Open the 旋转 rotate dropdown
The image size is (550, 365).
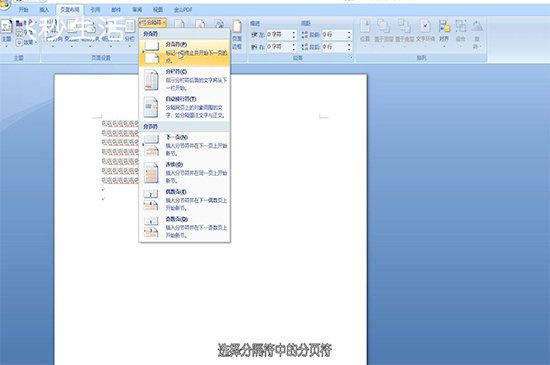(477, 34)
